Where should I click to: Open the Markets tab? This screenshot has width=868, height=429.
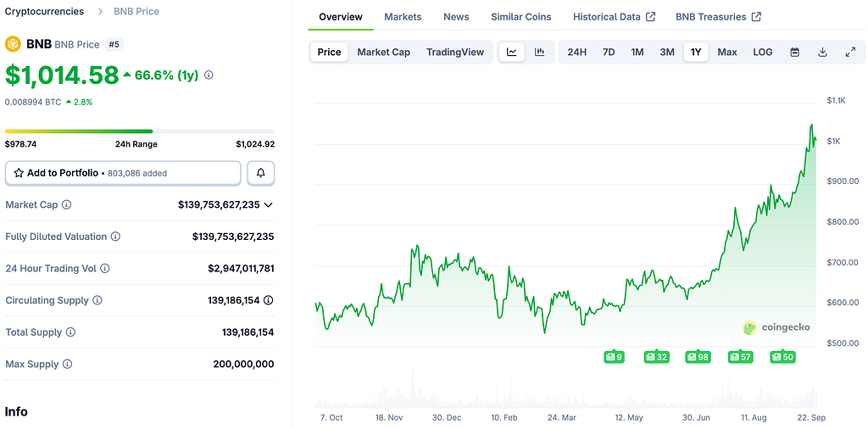tap(403, 17)
